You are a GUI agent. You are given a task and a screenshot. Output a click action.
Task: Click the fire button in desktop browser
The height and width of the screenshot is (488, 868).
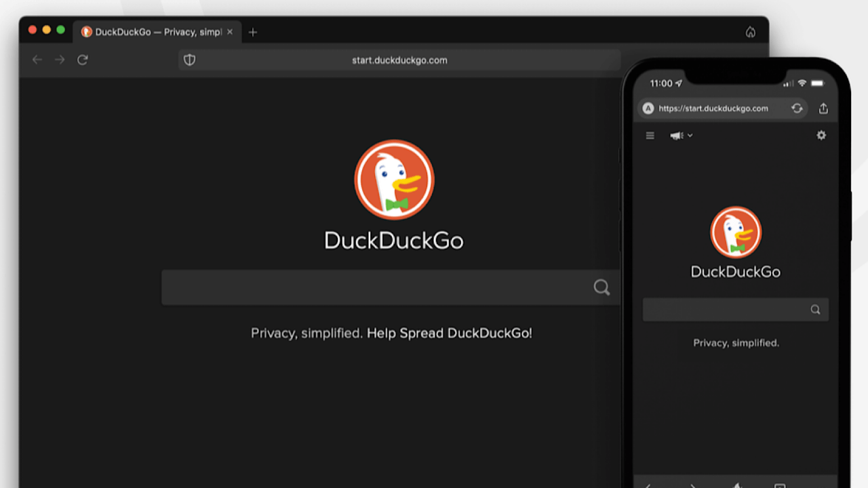point(750,32)
